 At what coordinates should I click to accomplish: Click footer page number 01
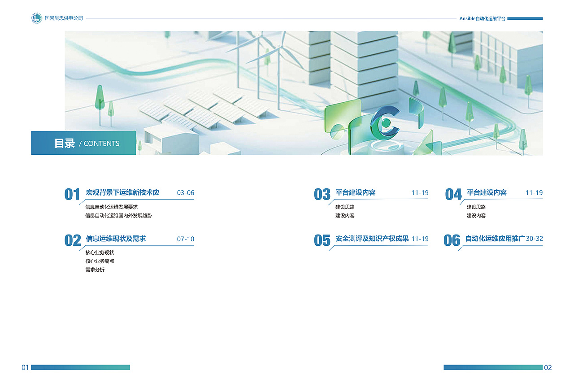25,367
